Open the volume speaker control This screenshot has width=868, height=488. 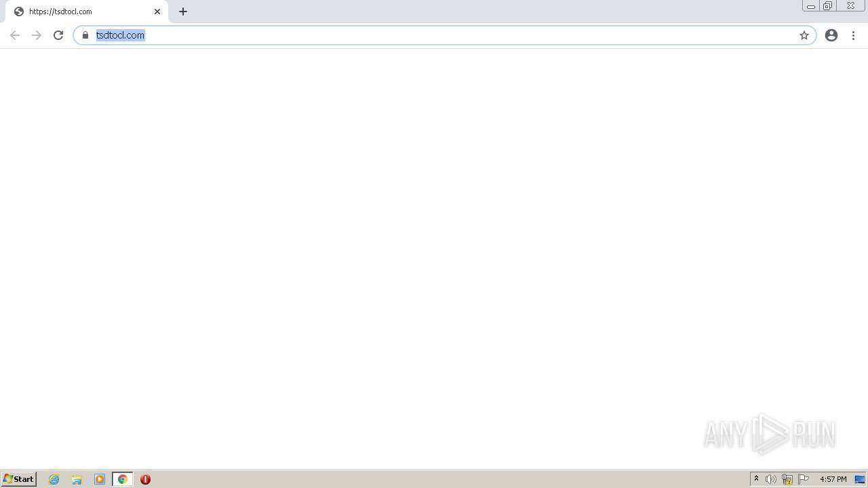771,479
